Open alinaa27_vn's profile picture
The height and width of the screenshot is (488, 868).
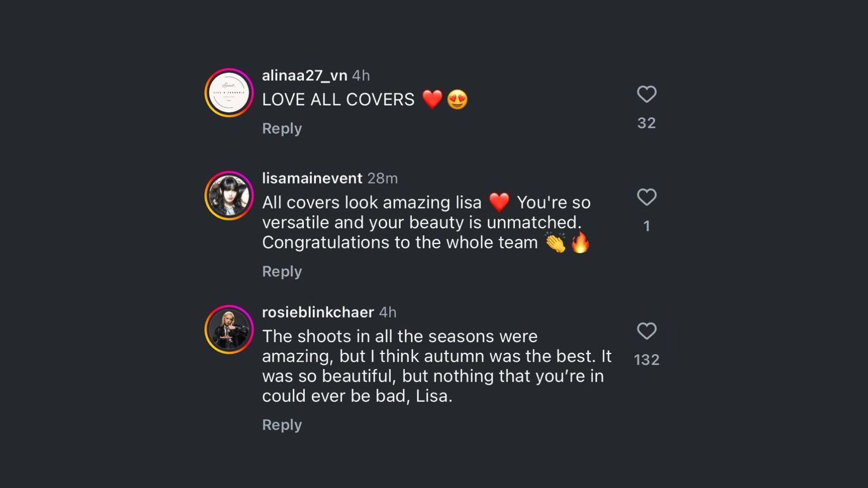[229, 93]
